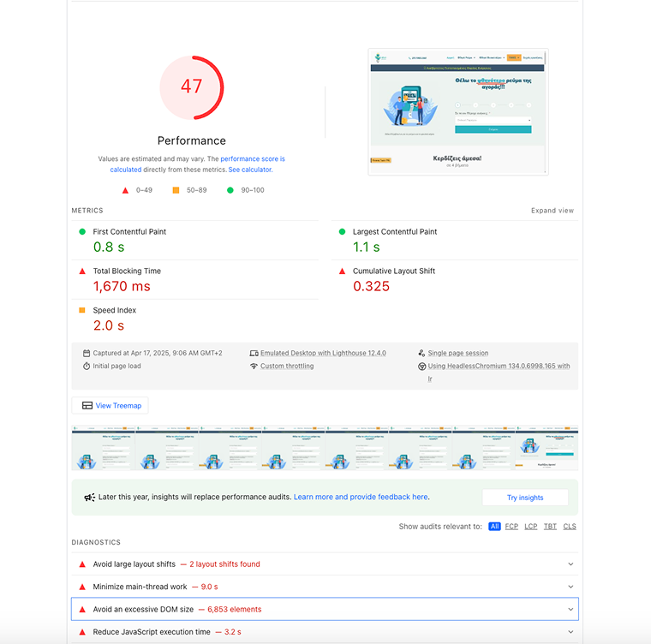The width and height of the screenshot is (651, 644).
Task: Filter audits by LCP
Action: click(530, 527)
